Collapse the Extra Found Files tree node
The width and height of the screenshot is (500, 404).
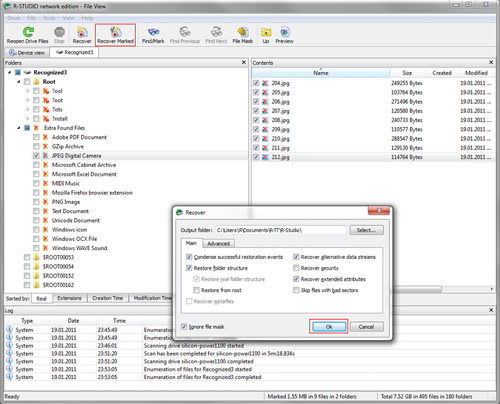pos(19,128)
